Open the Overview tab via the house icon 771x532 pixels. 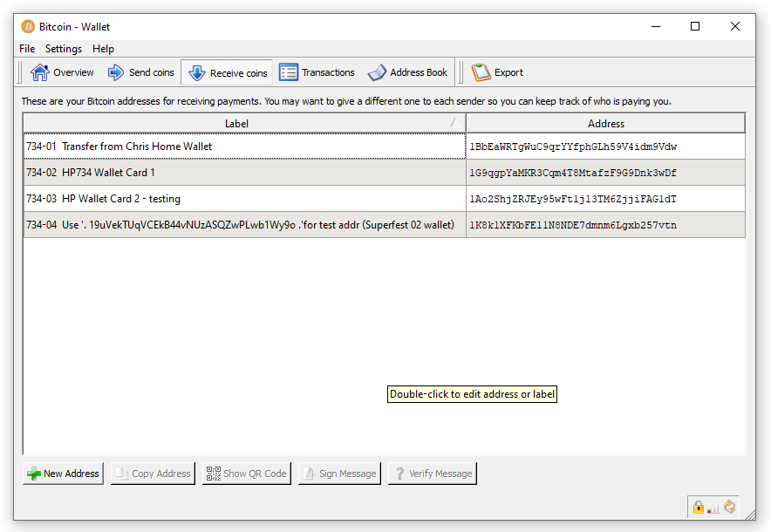click(40, 72)
